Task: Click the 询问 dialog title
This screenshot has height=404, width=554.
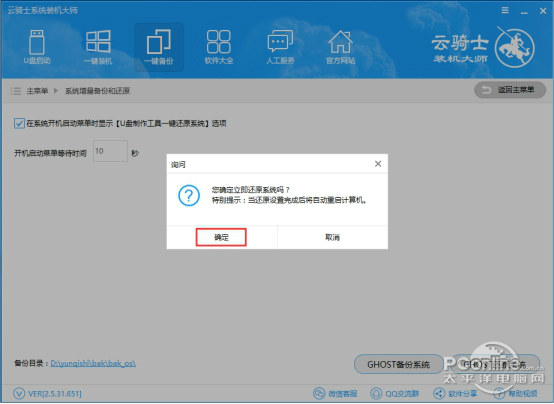Action: click(178, 164)
